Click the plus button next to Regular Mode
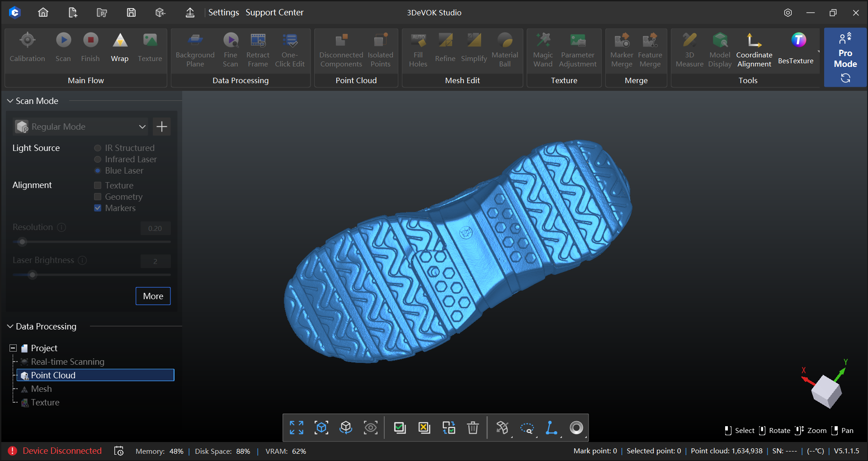This screenshot has width=868, height=461. coord(162,127)
